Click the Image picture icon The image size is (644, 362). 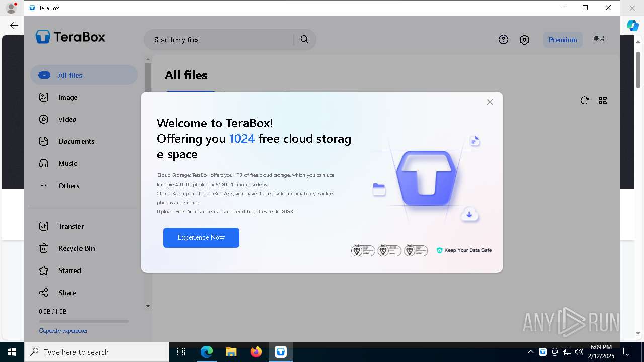click(44, 97)
